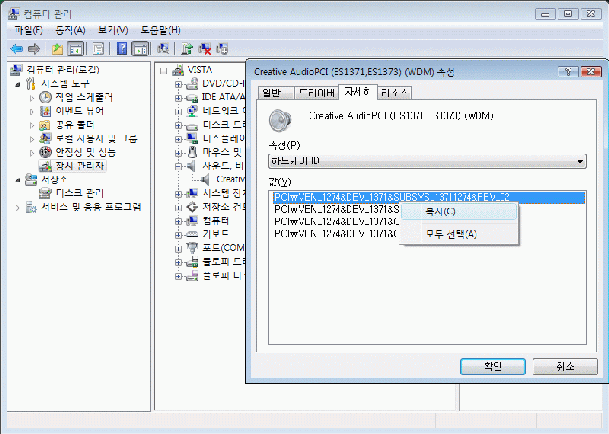Expand the Shared Folders tree node arrow
Screen dimensions: 609x434
(32, 125)
